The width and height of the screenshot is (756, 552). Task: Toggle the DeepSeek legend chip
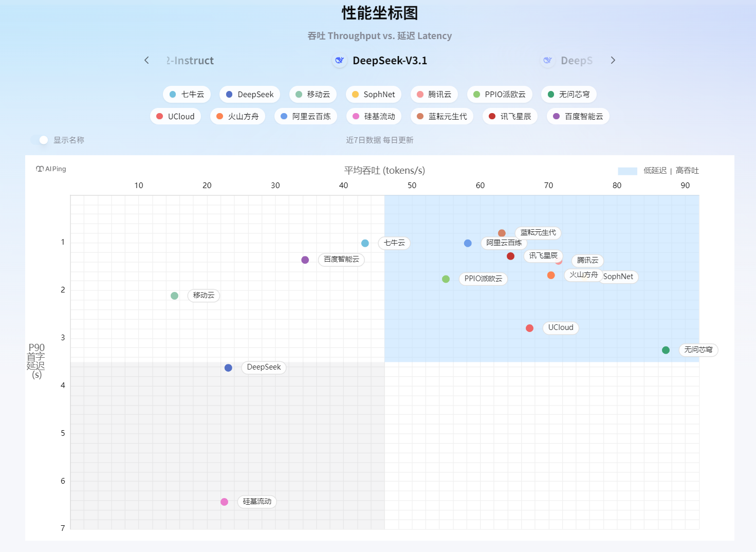coord(250,95)
